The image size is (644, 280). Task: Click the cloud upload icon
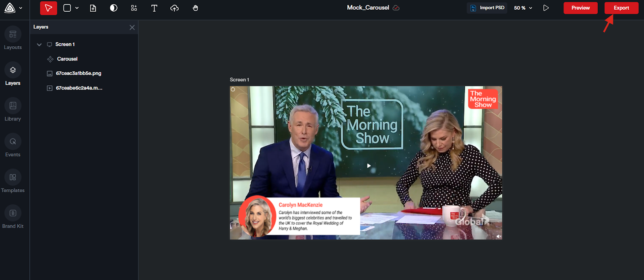click(174, 8)
